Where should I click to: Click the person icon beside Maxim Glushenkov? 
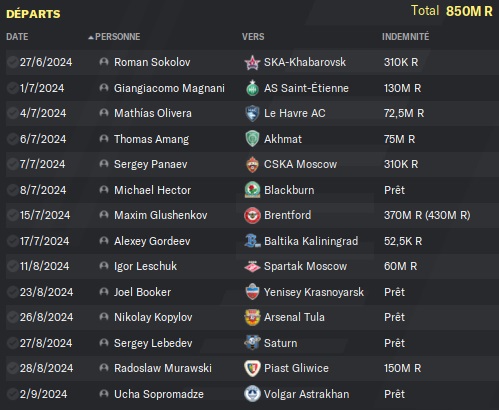tap(104, 215)
